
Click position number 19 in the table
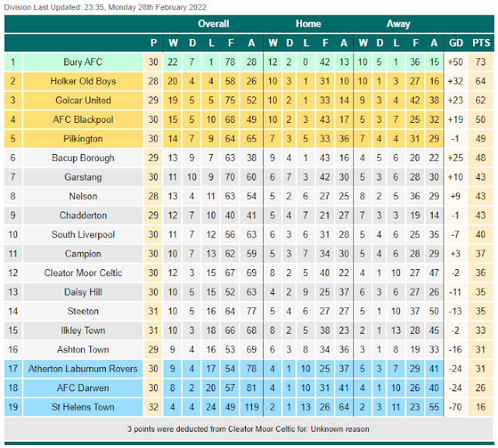tap(12, 407)
